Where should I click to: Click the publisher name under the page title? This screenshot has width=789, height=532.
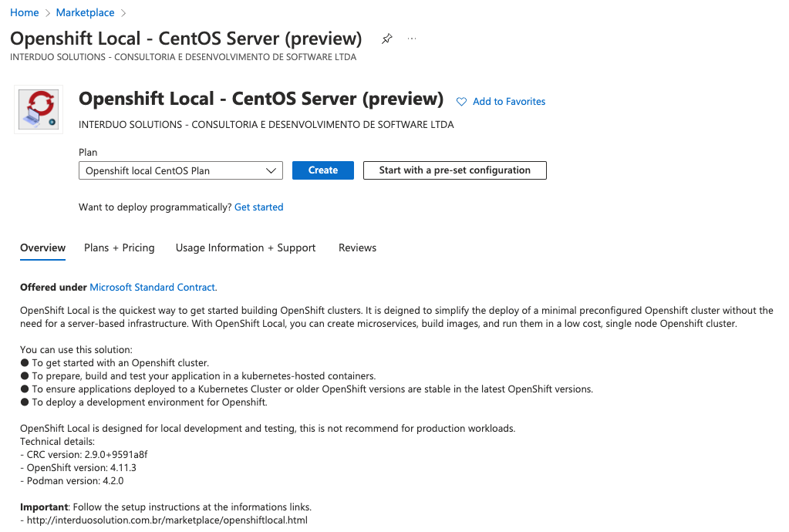183,57
